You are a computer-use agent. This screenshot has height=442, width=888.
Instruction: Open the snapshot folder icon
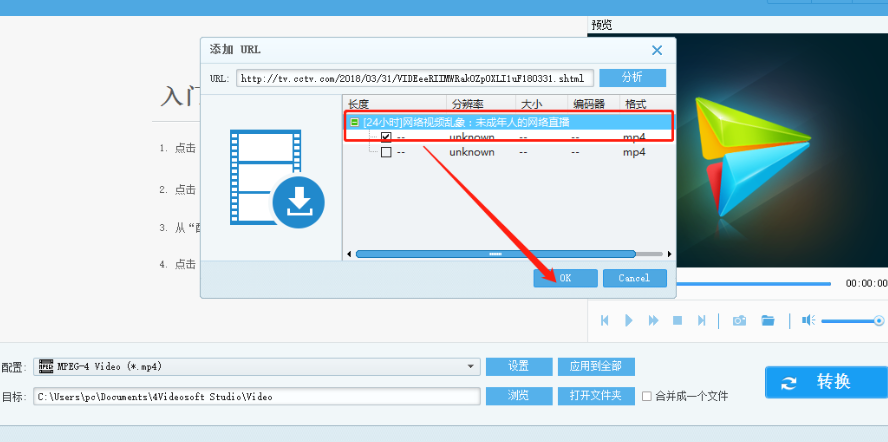point(768,321)
